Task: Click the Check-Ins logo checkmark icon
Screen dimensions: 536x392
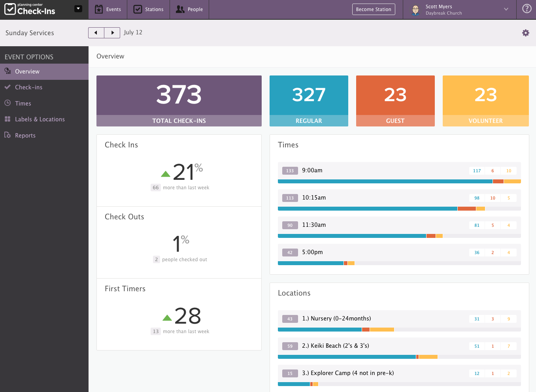Action: pos(10,9)
